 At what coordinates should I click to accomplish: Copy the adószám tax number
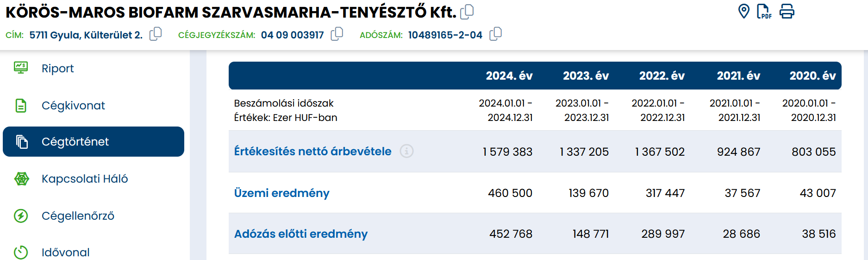click(495, 34)
